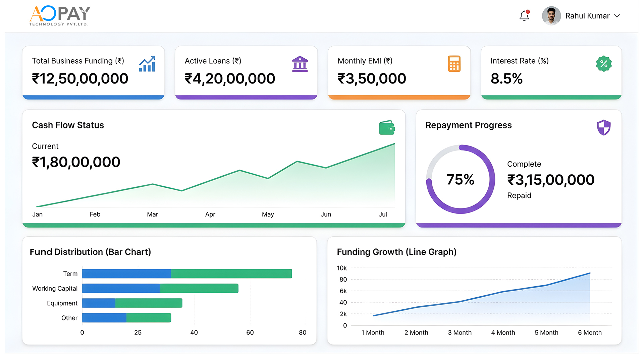The height and width of the screenshot is (362, 644).
Task: Open notifications via the bell icon
Action: [524, 16]
